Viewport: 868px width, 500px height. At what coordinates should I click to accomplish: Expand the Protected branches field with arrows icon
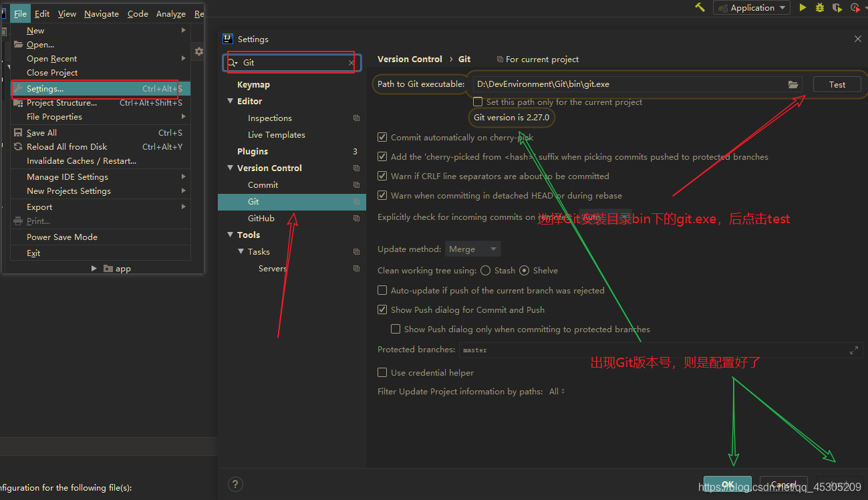pos(853,350)
